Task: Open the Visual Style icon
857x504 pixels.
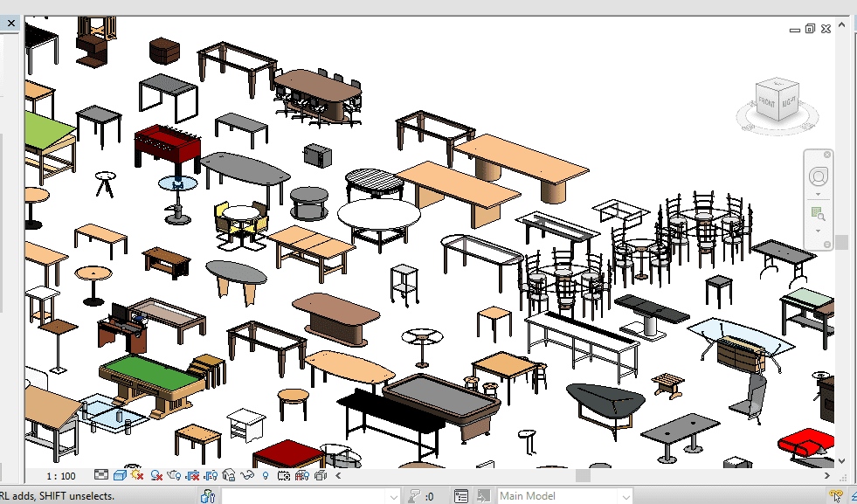Action: 120,476
